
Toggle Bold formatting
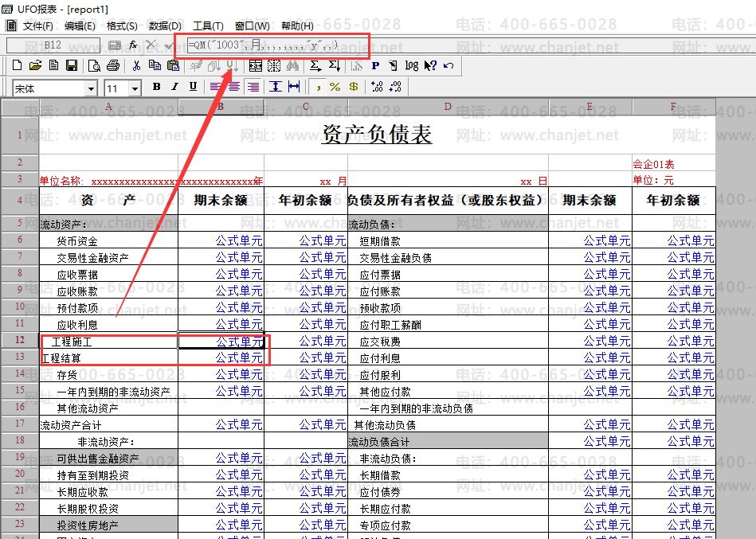(x=156, y=87)
